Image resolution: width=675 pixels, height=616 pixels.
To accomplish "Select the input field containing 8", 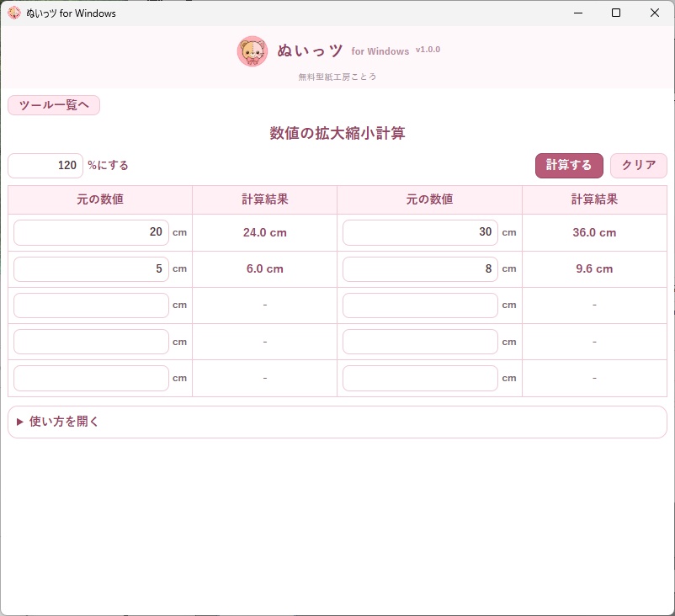I will (x=420, y=269).
